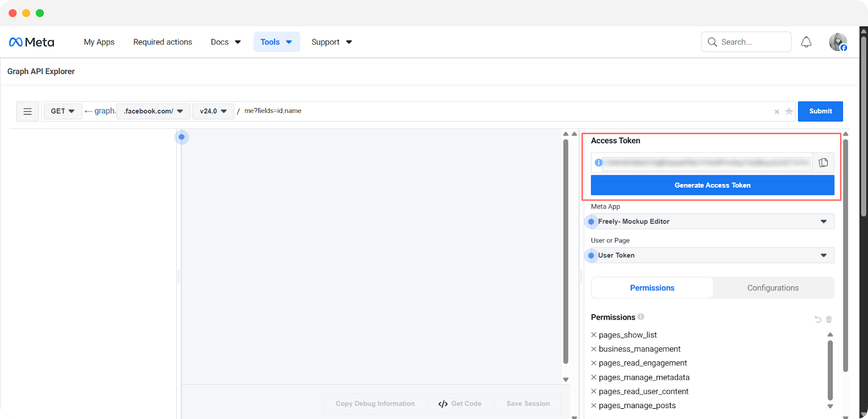Remove the business_management permission

[593, 349]
